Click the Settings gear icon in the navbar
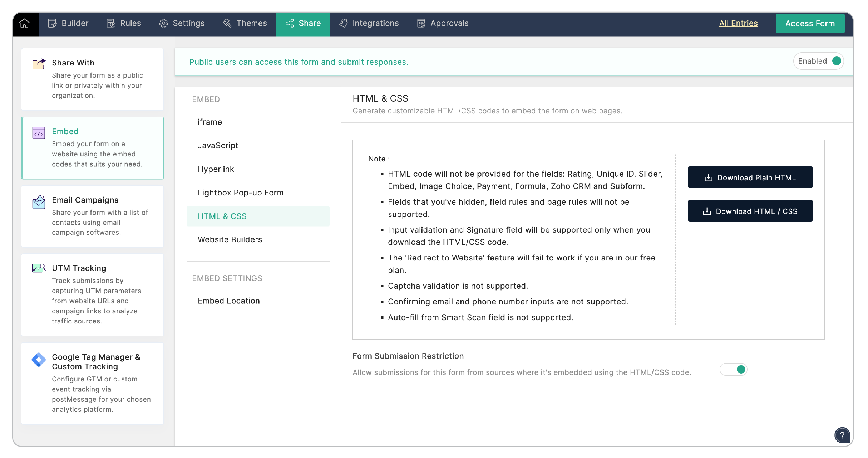868x458 pixels. pyautogui.click(x=164, y=23)
